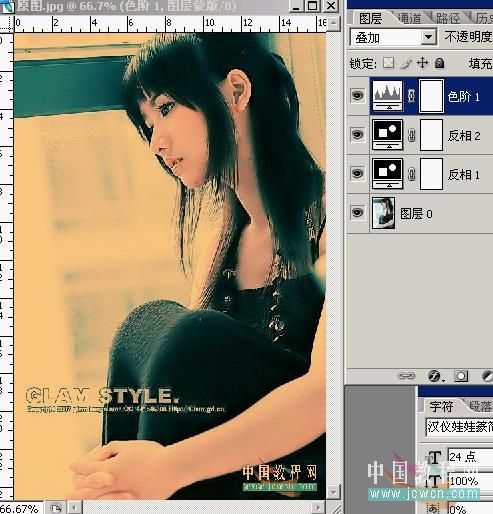The height and width of the screenshot is (514, 493).
Task: Click the 24 点 font size field
Action: tap(470, 456)
